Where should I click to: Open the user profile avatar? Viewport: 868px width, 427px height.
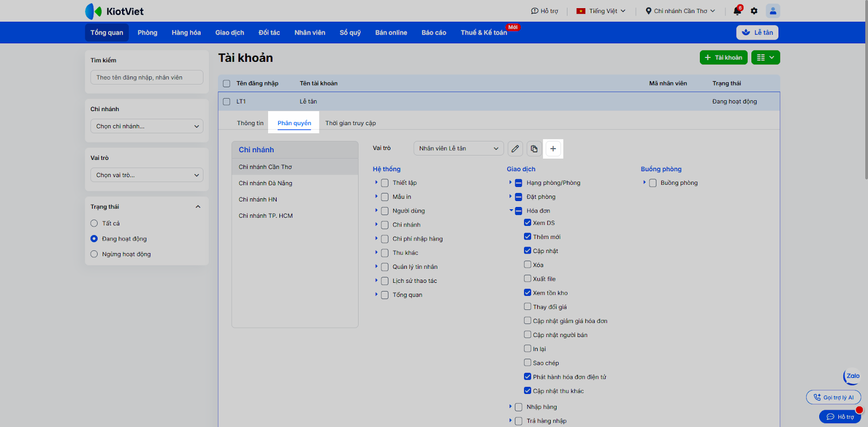click(x=773, y=11)
